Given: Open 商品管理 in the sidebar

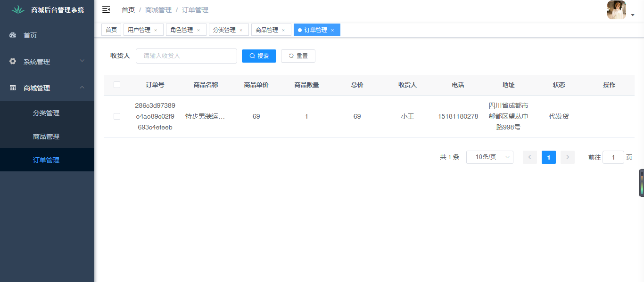Looking at the screenshot, I should [46, 137].
